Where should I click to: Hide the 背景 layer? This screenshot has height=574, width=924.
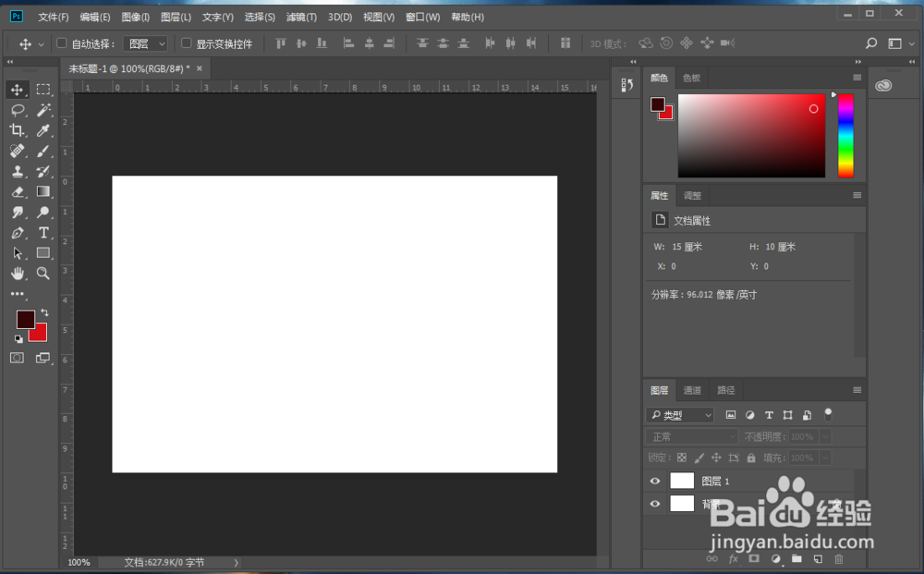coord(655,504)
